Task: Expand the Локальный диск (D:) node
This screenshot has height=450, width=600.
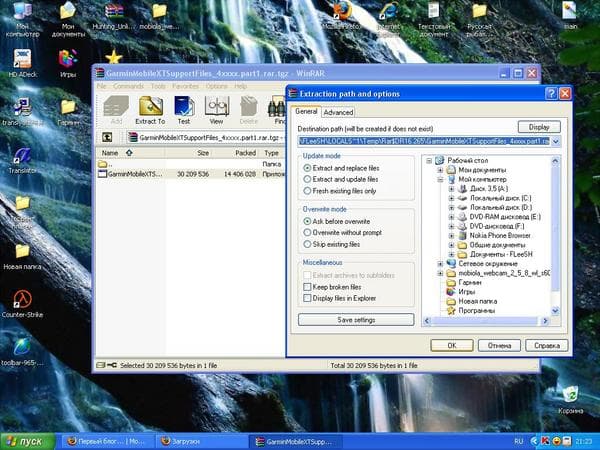Action: pyautogui.click(x=451, y=207)
